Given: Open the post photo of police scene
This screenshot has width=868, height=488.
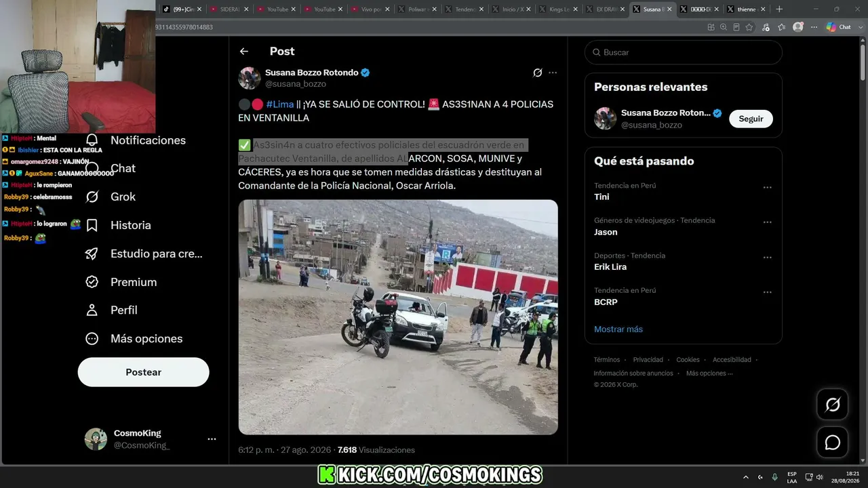Looking at the screenshot, I should click(x=398, y=317).
